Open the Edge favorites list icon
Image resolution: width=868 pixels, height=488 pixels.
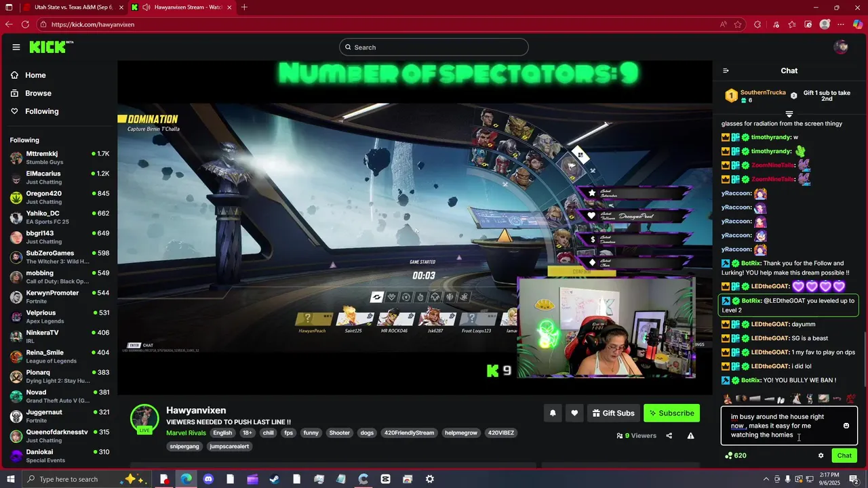[791, 24]
